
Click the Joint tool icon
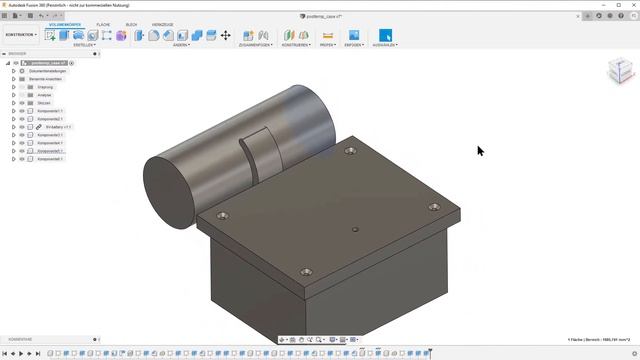pyautogui.click(x=263, y=36)
